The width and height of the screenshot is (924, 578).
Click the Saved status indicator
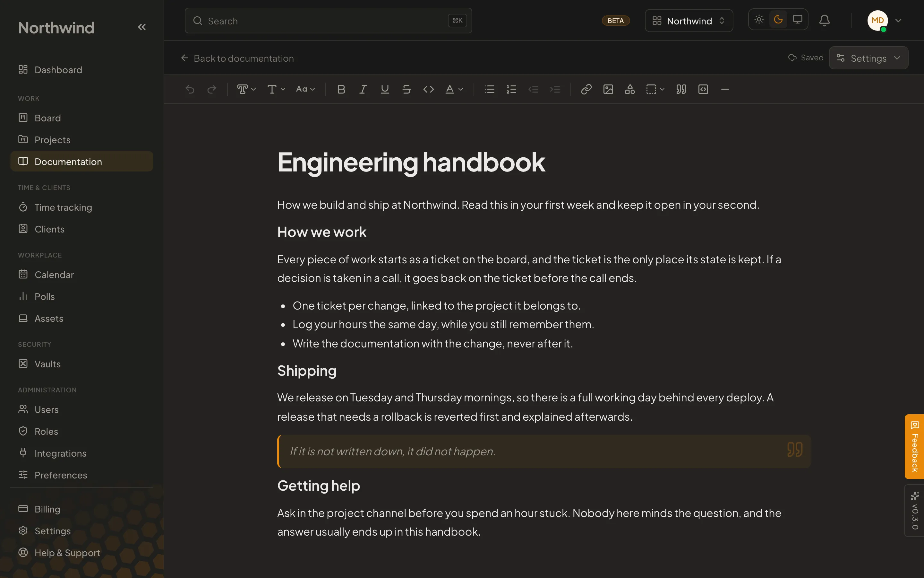tap(806, 58)
